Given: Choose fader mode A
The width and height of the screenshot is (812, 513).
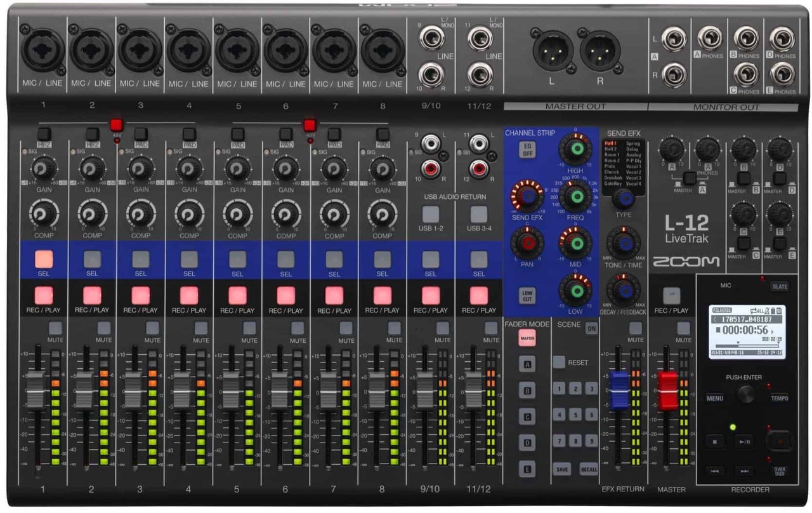Looking at the screenshot, I should click(x=527, y=364).
